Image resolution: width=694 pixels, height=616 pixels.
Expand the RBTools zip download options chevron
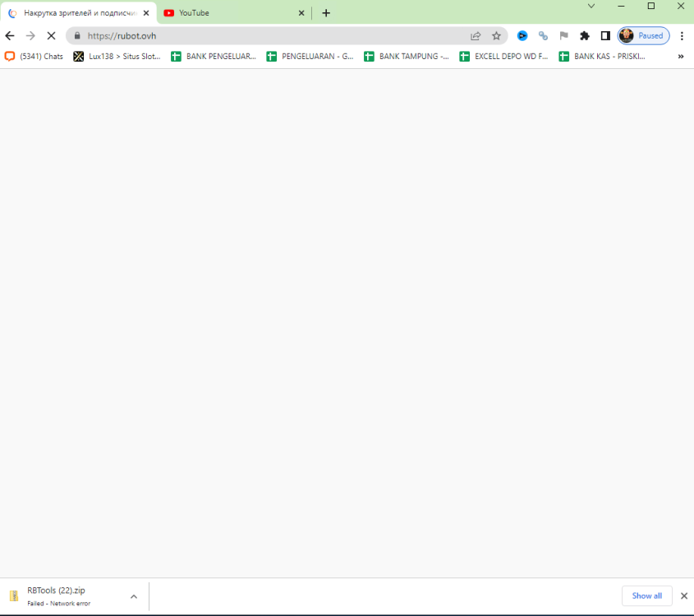pyautogui.click(x=133, y=596)
